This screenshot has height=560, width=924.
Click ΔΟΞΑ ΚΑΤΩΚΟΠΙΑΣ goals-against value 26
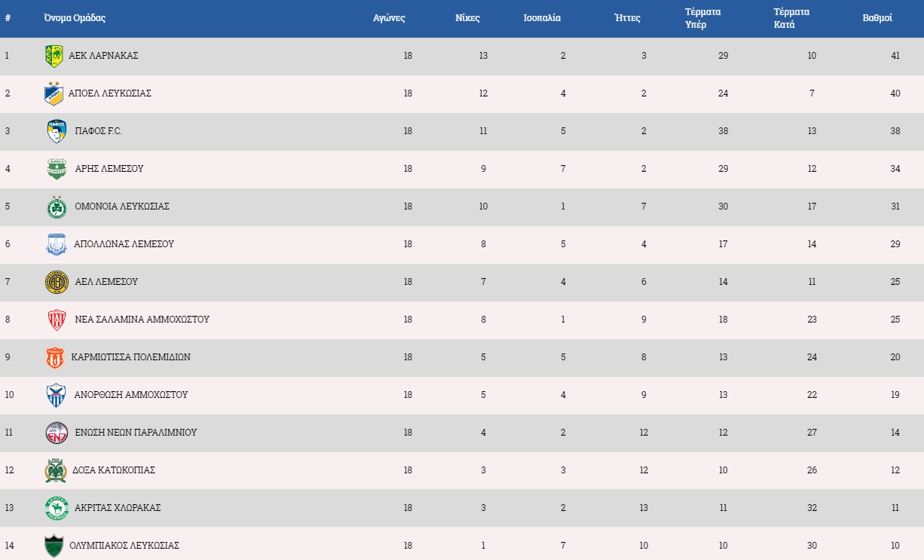point(812,470)
